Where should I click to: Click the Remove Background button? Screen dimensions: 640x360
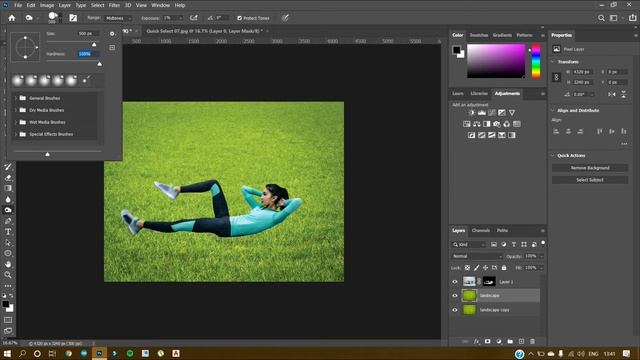pyautogui.click(x=590, y=168)
